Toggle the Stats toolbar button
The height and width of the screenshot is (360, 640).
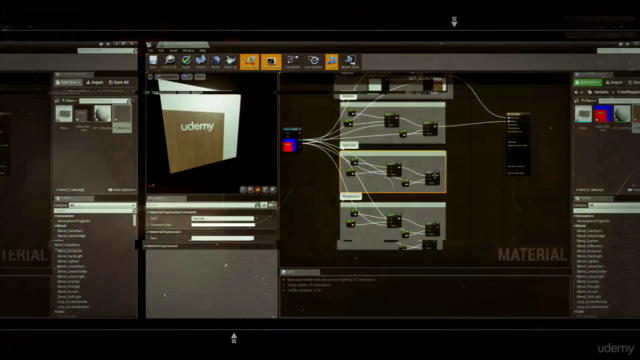(x=332, y=62)
